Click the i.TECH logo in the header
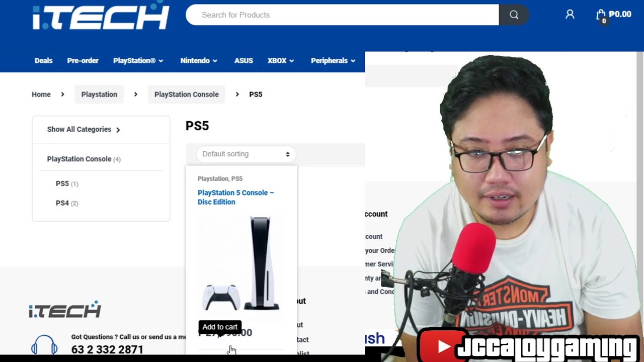 [101, 16]
